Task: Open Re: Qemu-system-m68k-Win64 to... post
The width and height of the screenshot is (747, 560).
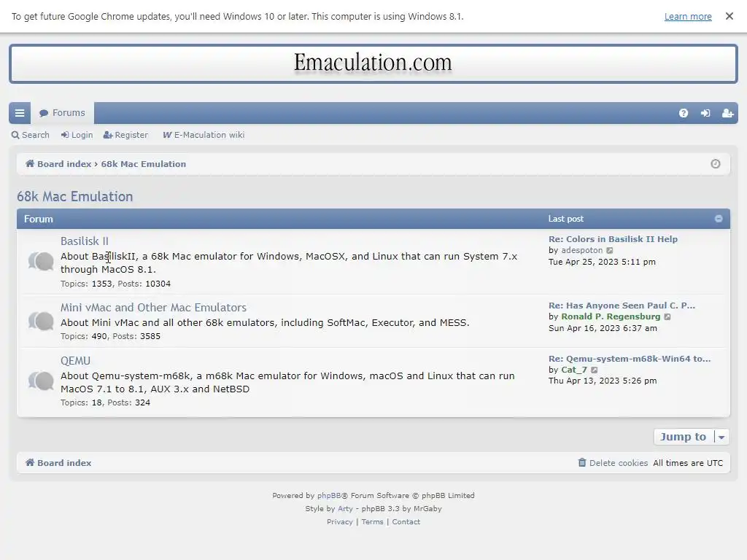Action: pyautogui.click(x=630, y=359)
